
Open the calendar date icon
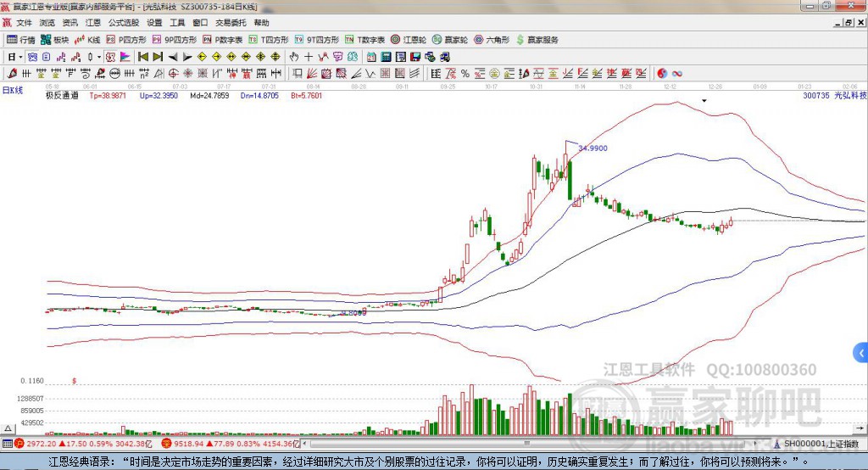click(x=371, y=57)
